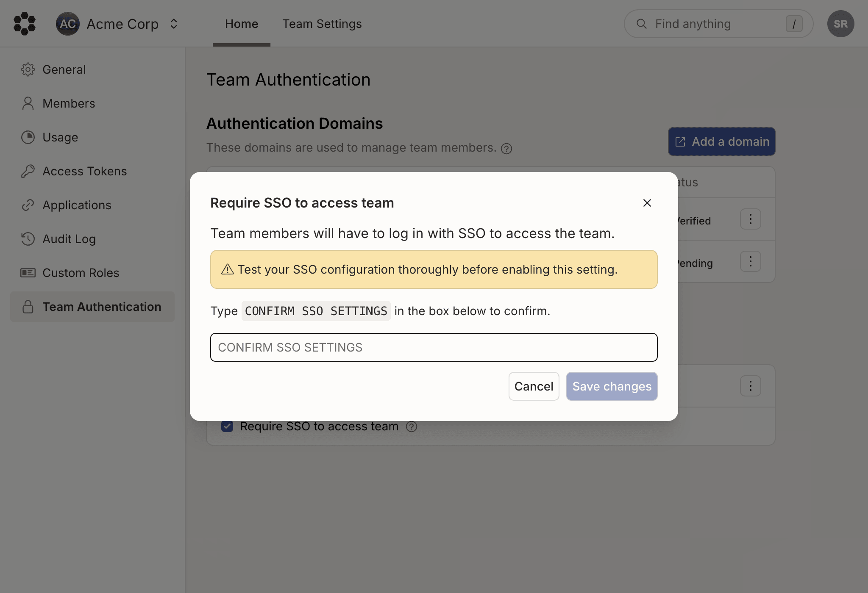Screen dimensions: 868x593
Task: Open Members in sidebar
Action: click(x=92, y=103)
